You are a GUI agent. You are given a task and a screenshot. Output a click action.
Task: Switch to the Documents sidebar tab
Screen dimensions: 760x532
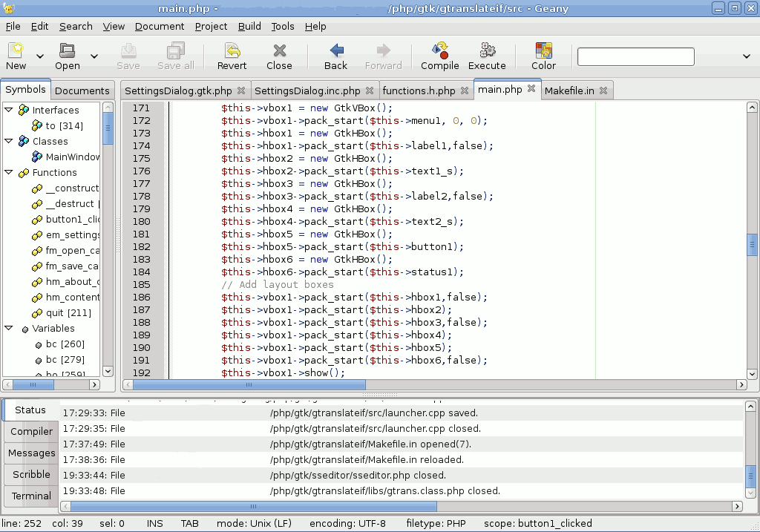point(82,91)
